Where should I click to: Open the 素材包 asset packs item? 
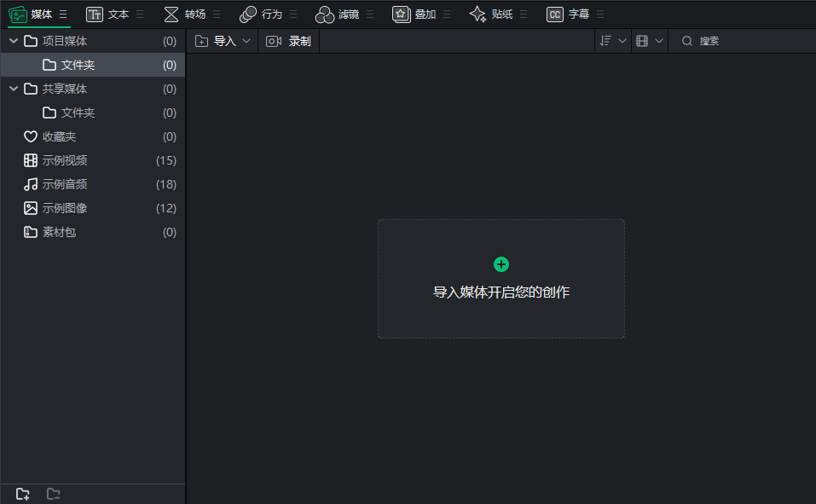pos(93,232)
